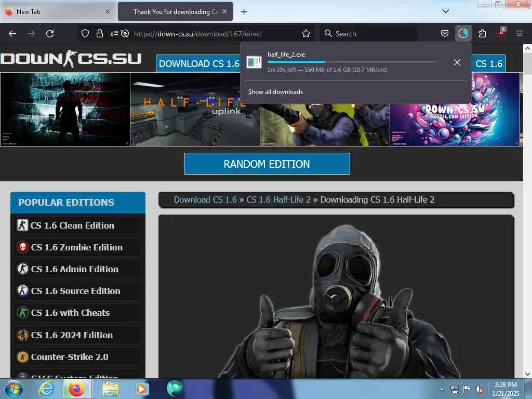Screen dimensions: 532x399
Task: Bookmark this page with the star icon
Action: (x=305, y=33)
